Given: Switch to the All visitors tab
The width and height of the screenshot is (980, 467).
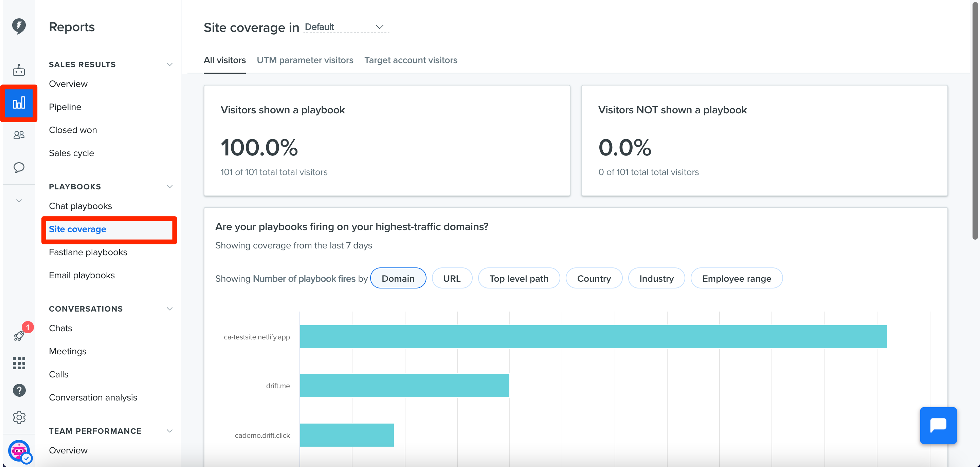Looking at the screenshot, I should tap(224, 60).
